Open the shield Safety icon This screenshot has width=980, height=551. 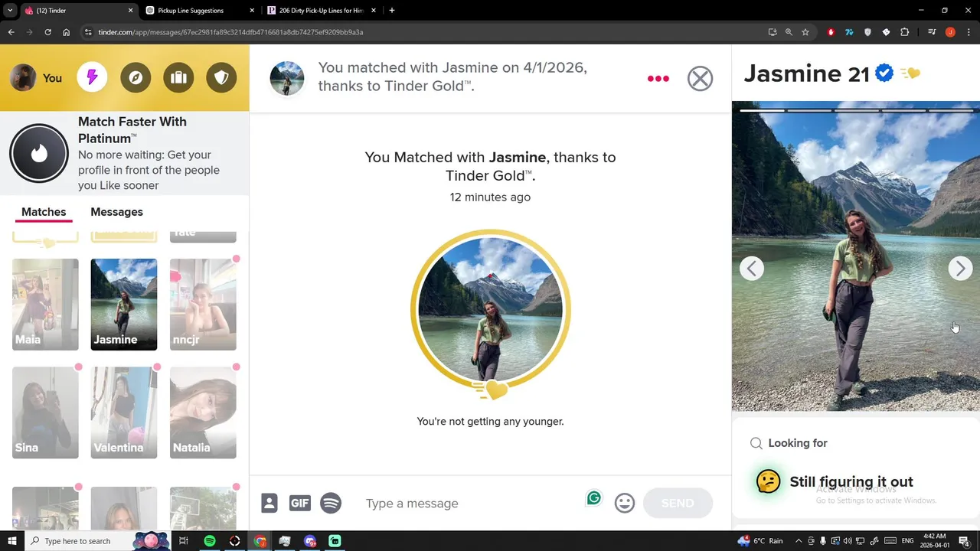(x=221, y=77)
